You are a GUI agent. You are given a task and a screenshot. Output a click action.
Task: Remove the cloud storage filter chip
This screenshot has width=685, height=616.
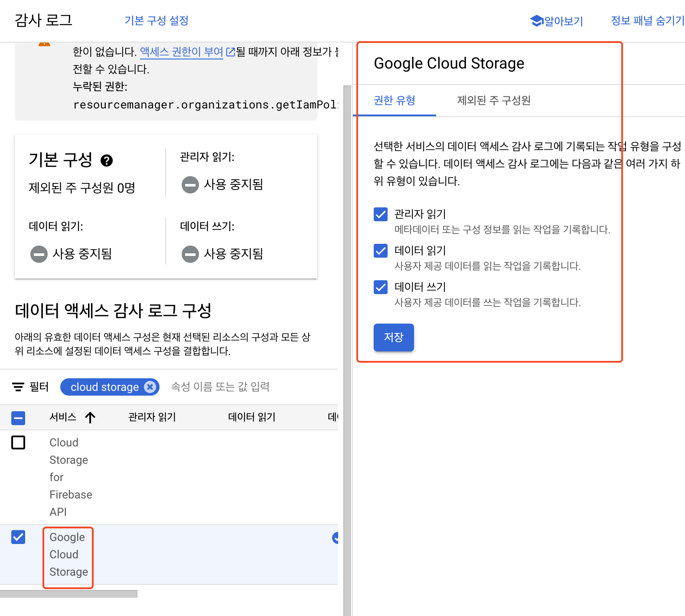click(x=150, y=387)
